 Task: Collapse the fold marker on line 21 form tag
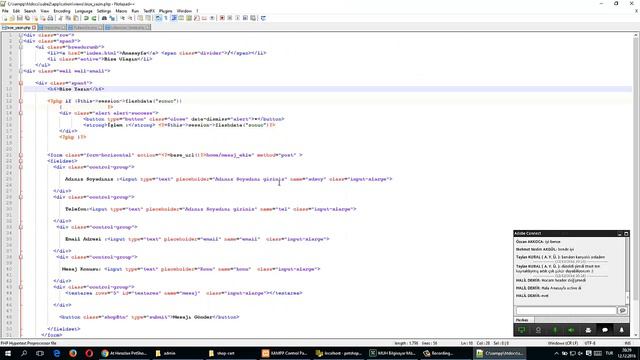point(20,155)
